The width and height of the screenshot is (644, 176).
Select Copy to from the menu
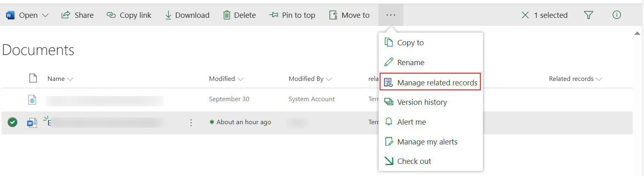point(431,42)
